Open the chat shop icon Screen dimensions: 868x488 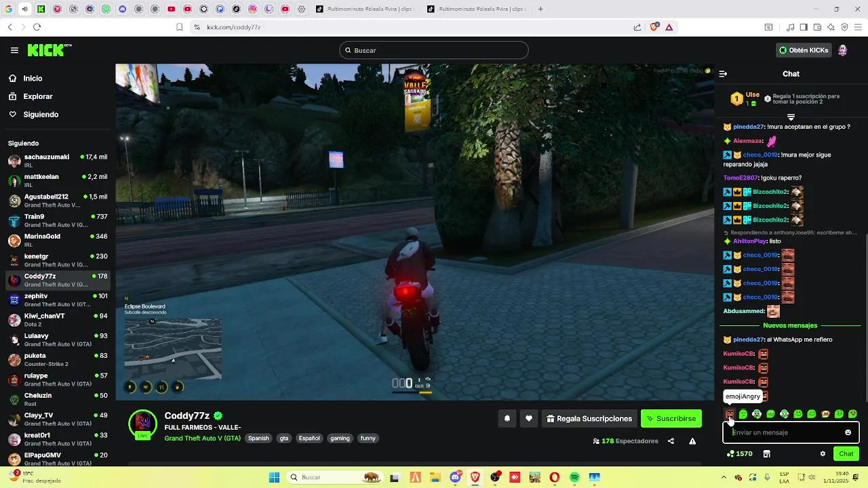click(766, 453)
